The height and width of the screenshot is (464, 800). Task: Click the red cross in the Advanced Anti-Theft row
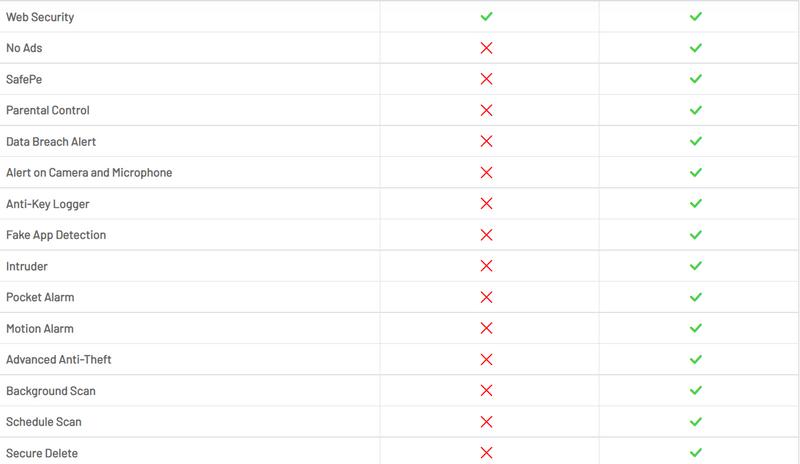click(486, 359)
